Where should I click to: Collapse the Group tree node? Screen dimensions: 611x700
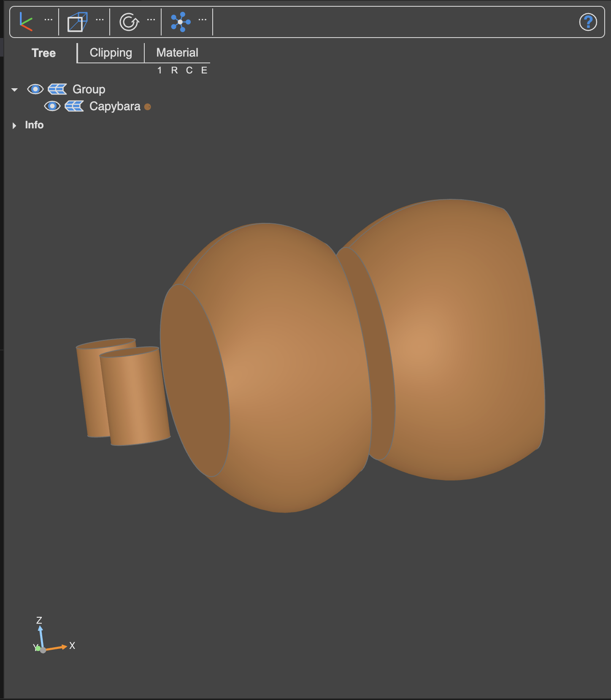tap(15, 90)
